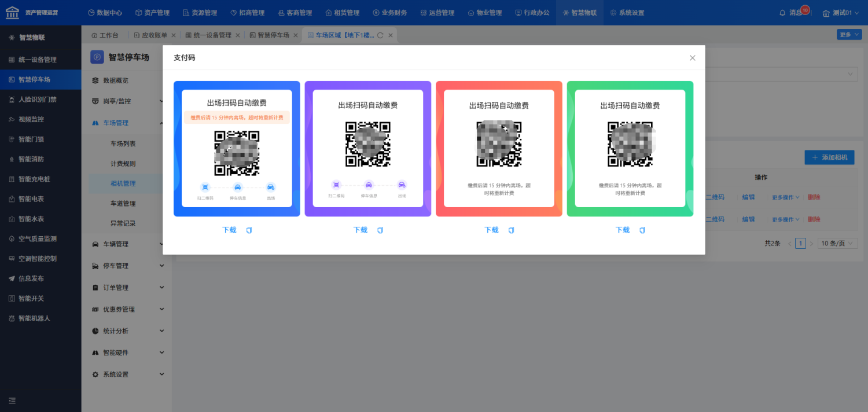
Task: Collapse the left sidebar menu icon
Action: coord(12,400)
